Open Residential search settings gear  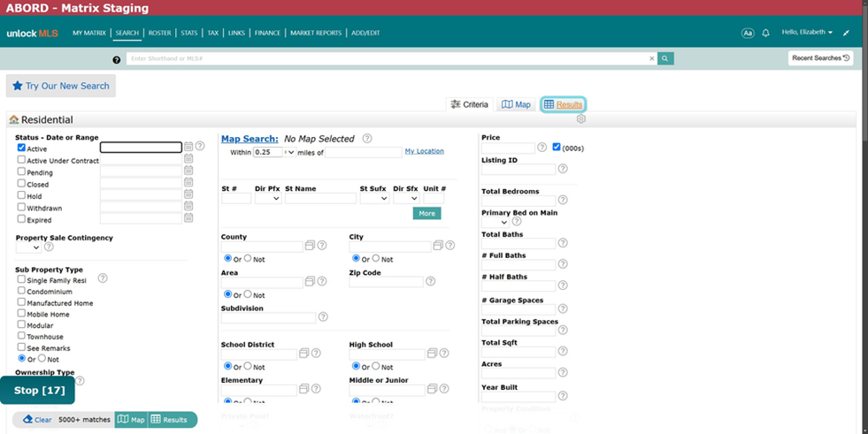(580, 118)
